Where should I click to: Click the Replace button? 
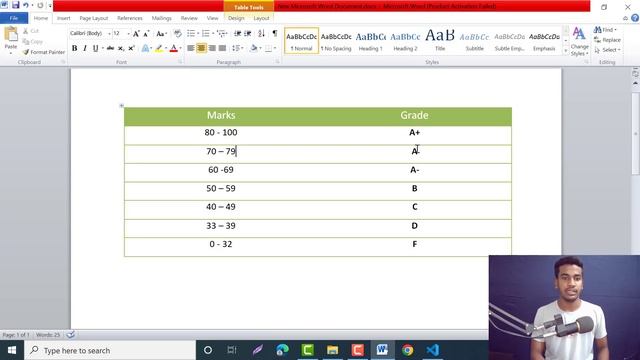pyautogui.click(x=607, y=40)
